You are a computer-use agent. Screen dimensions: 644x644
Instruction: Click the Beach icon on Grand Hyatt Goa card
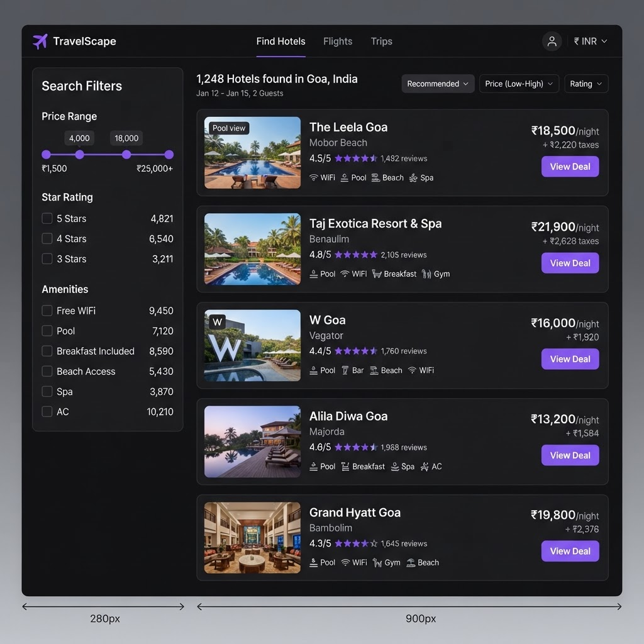tap(411, 562)
